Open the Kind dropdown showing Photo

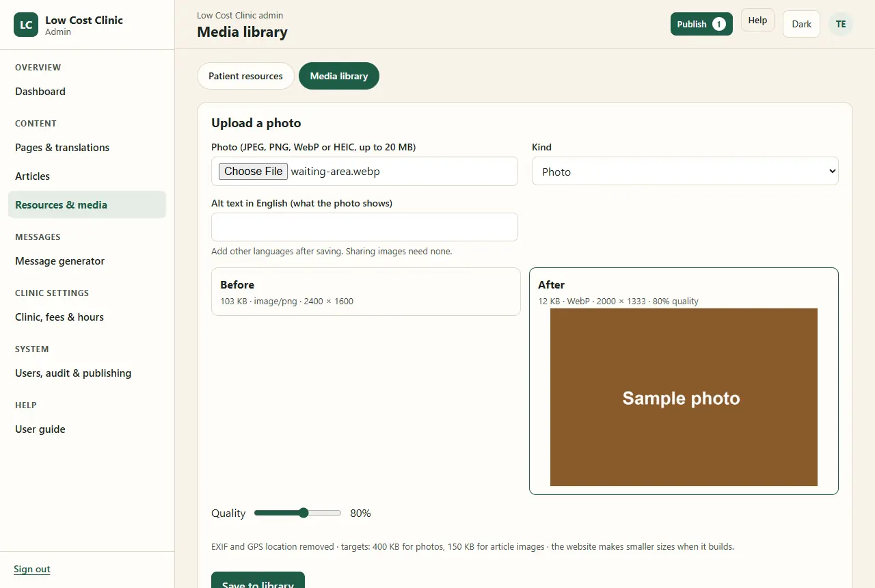point(685,172)
